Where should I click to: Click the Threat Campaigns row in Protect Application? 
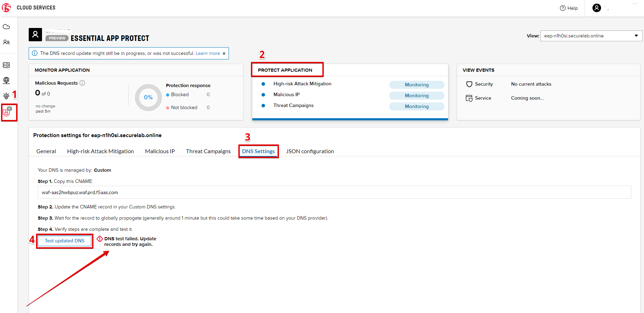(293, 105)
